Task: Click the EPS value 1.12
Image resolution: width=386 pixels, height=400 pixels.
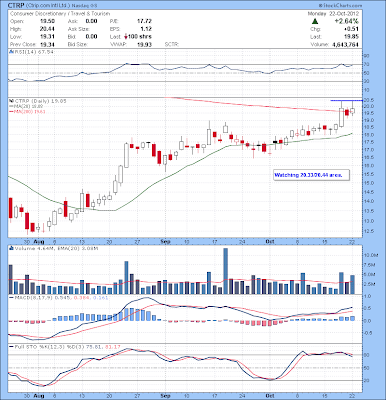Action: [x=146, y=29]
